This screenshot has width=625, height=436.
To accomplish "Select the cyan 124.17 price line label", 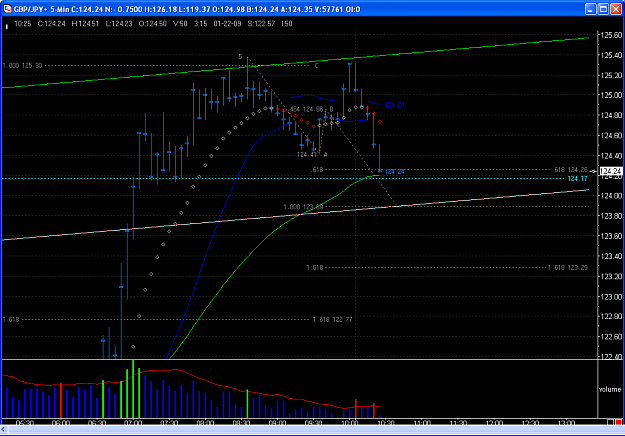I will click(578, 179).
